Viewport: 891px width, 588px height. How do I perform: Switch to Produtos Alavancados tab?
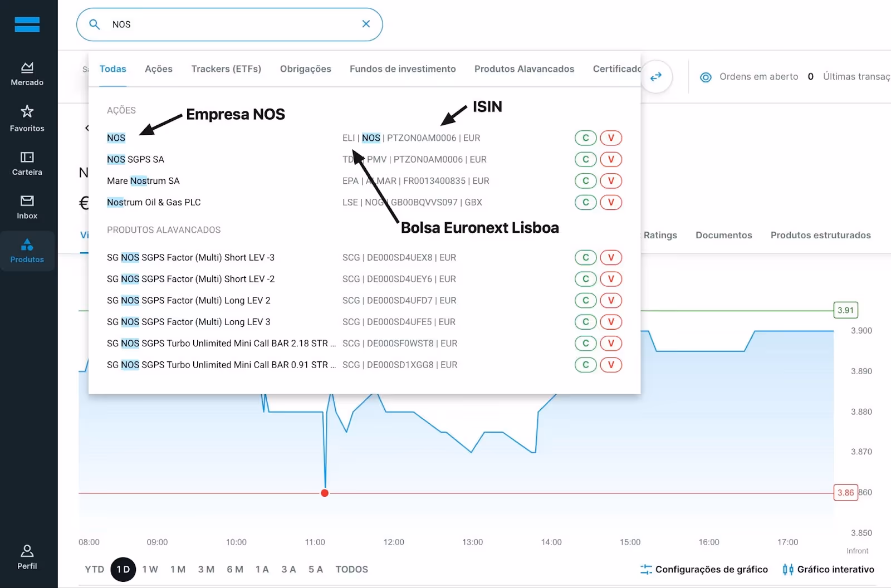point(524,69)
